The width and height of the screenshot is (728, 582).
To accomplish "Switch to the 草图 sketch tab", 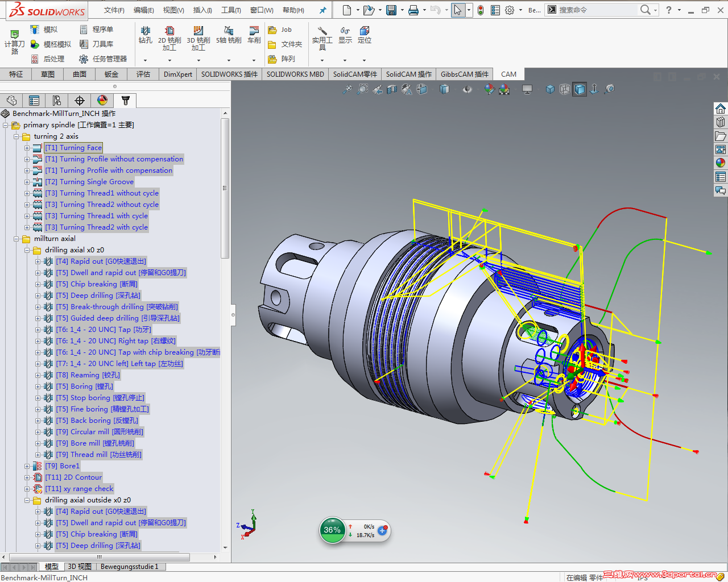I will [48, 74].
